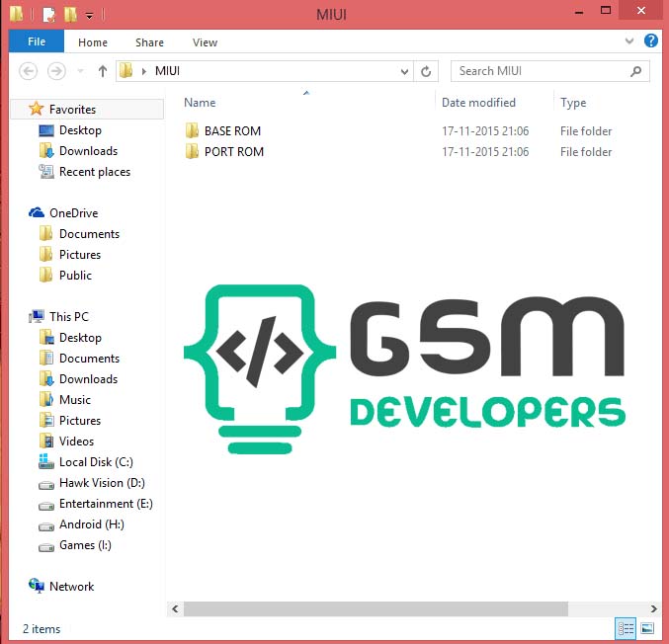Open Recent places in Favorites
Image resolution: width=669 pixels, height=644 pixels.
pos(95,172)
